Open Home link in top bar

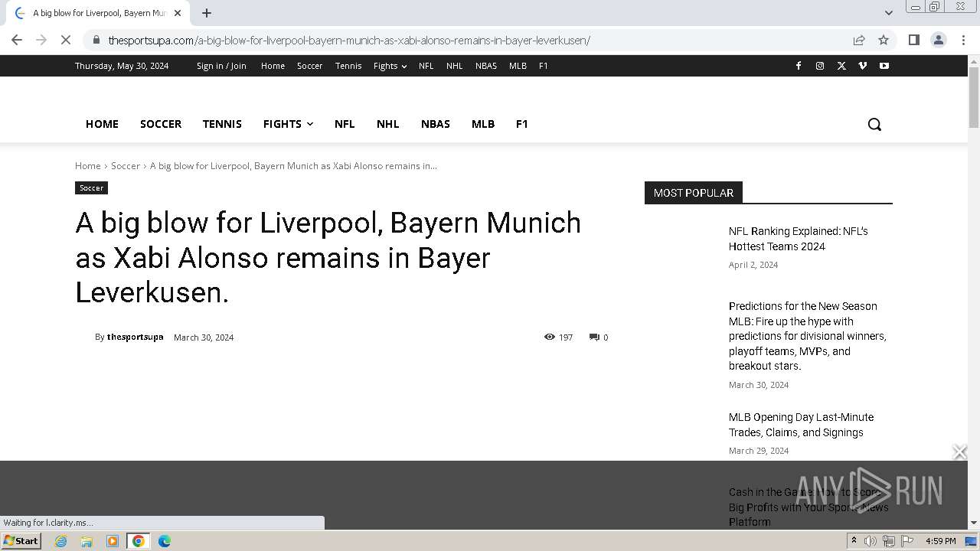(x=273, y=66)
